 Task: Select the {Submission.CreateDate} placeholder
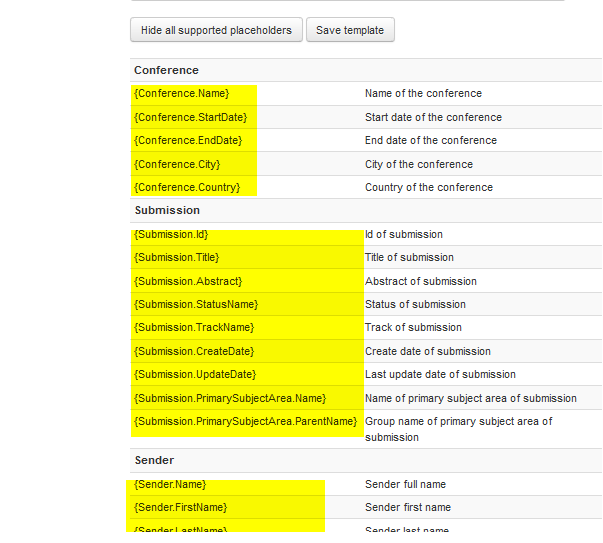(x=194, y=352)
